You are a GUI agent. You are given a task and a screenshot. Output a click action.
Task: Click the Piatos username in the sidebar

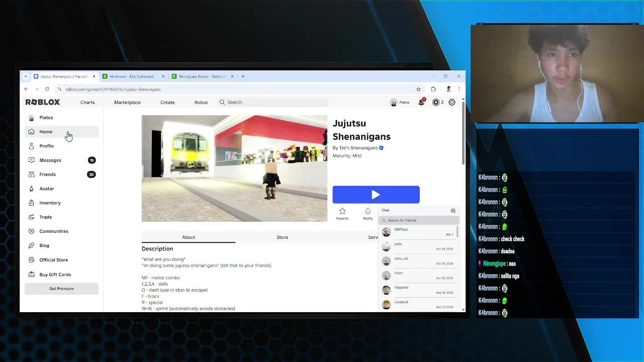[x=46, y=118]
